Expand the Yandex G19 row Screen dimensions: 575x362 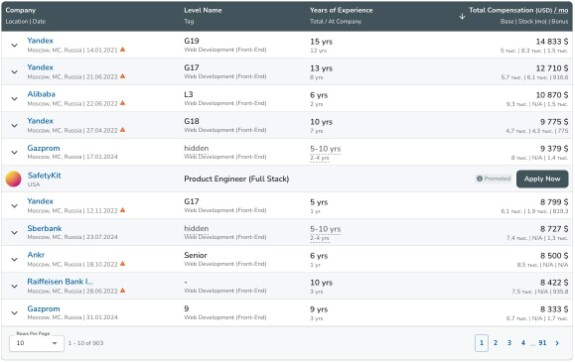(x=14, y=45)
